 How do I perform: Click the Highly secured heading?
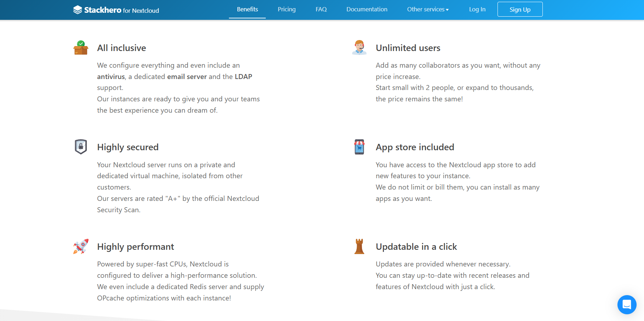pyautogui.click(x=128, y=147)
